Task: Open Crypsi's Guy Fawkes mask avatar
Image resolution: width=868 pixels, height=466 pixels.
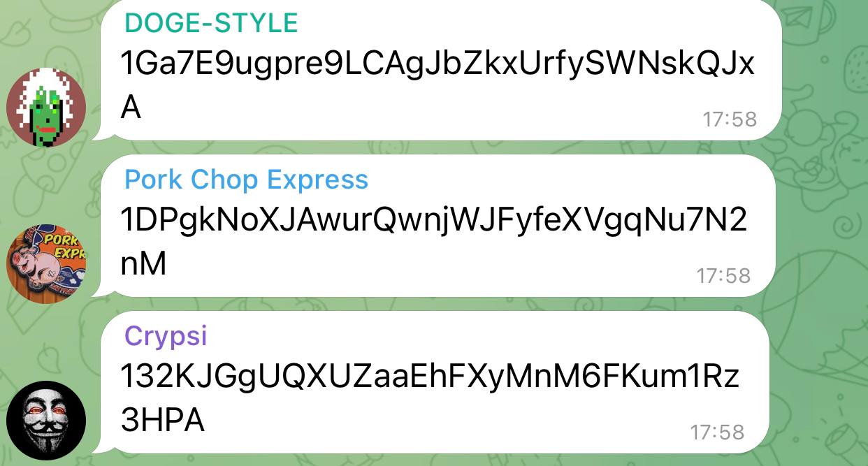Action: [46, 421]
